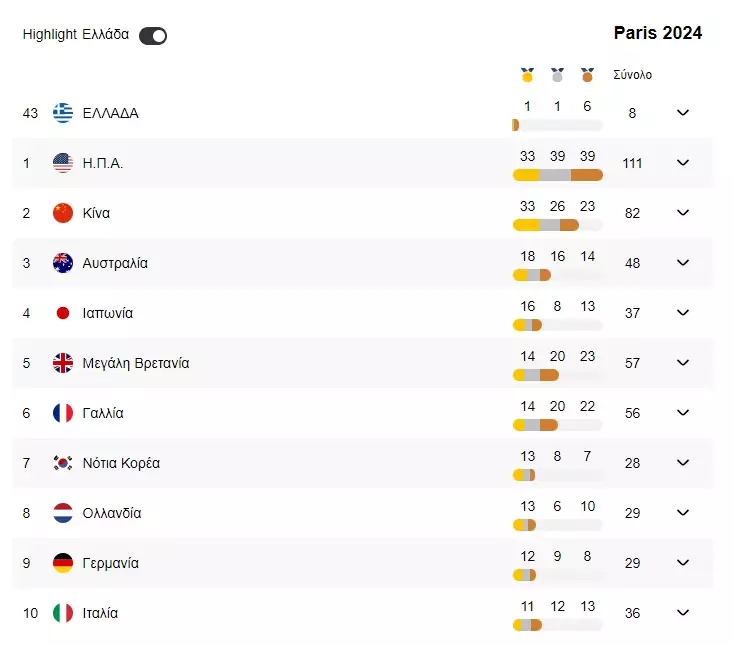This screenshot has width=733, height=645.
Task: Click the Great Britain flag icon
Action: 63,363
